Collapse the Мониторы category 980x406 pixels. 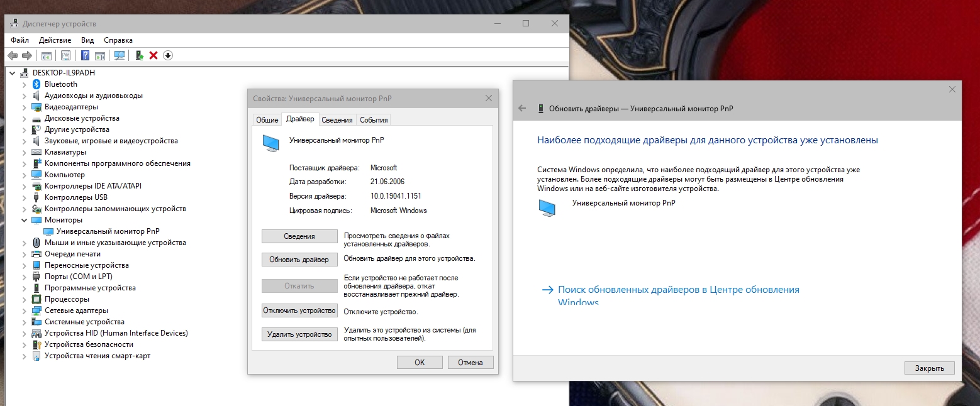click(x=24, y=220)
